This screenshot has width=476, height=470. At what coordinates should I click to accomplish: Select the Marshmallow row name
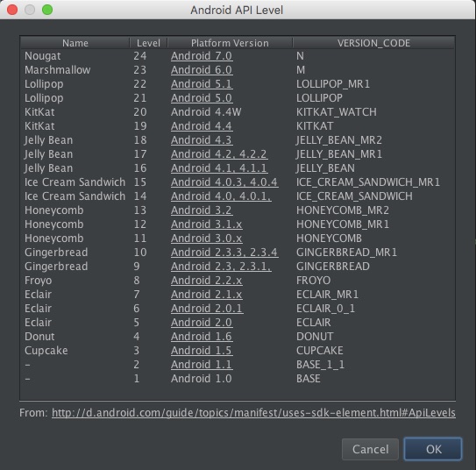[x=57, y=70]
